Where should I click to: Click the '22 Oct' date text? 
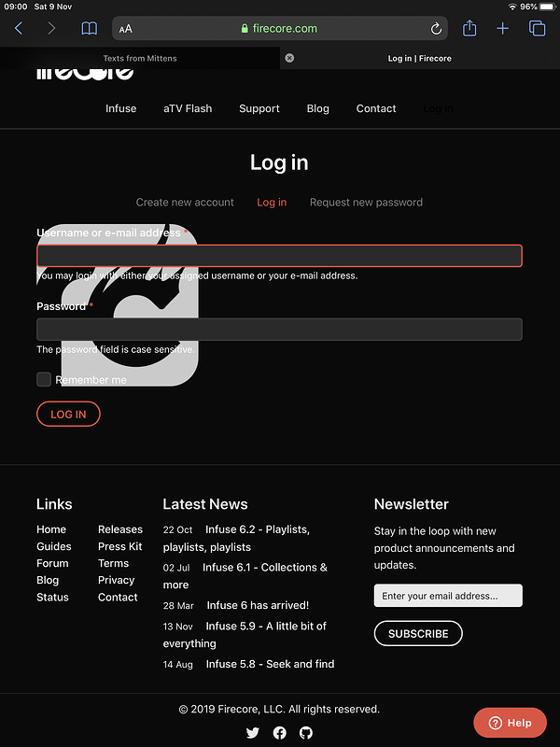click(x=177, y=529)
